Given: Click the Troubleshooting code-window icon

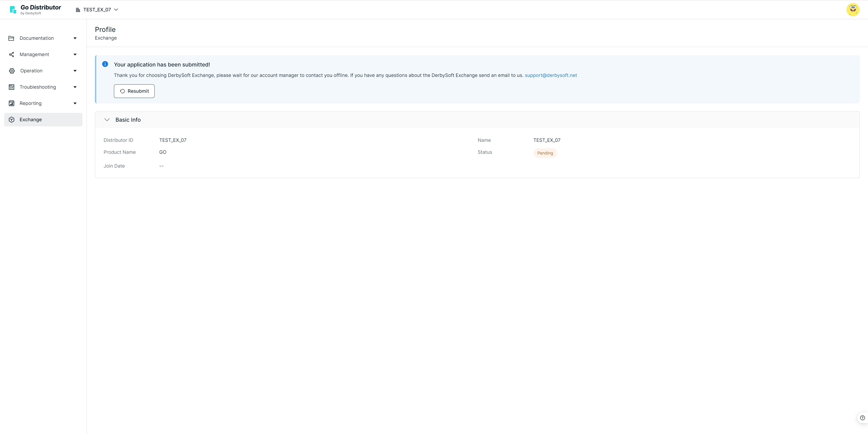Looking at the screenshot, I should coord(11,87).
